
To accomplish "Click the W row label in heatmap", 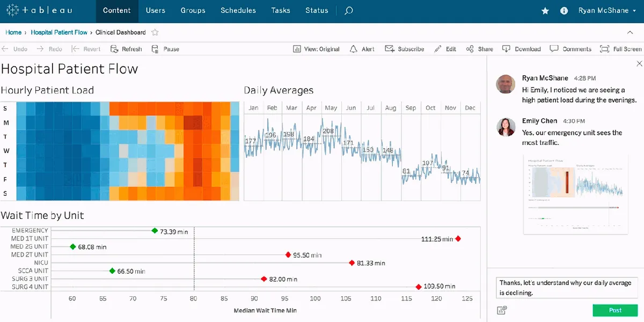I will click(5, 151).
